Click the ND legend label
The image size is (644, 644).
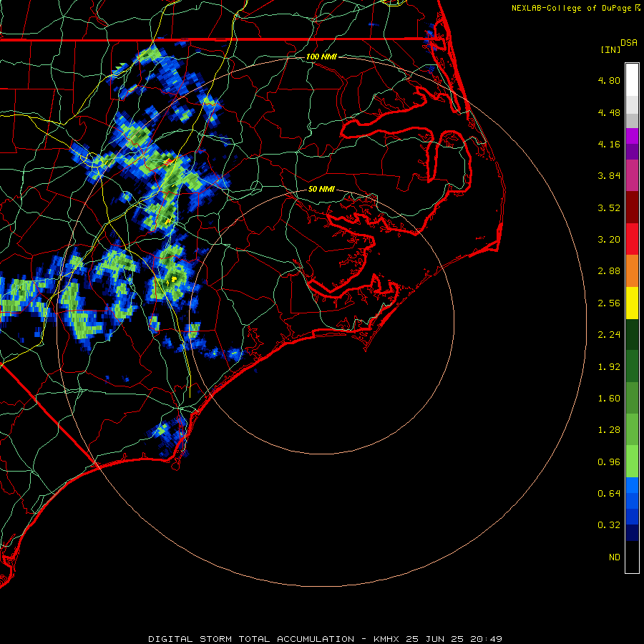click(615, 557)
